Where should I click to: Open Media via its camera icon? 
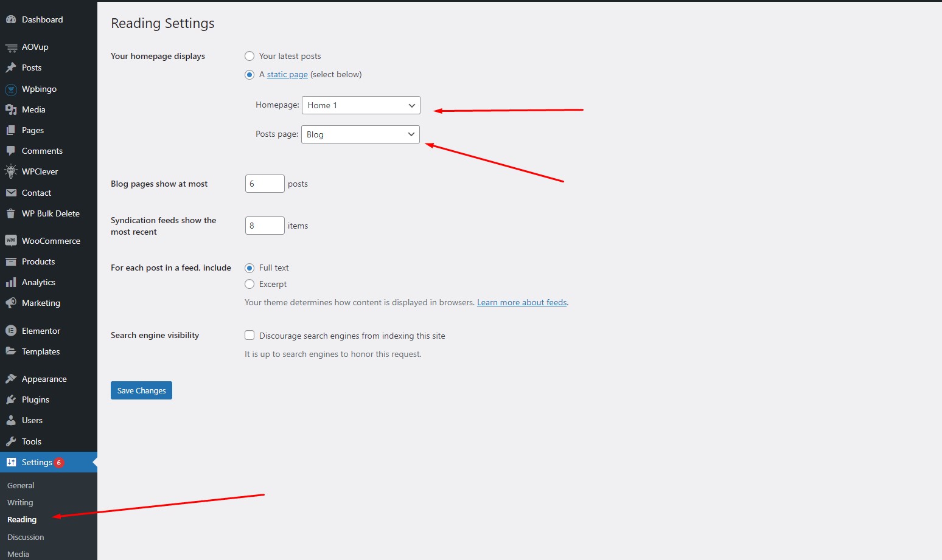(10, 109)
